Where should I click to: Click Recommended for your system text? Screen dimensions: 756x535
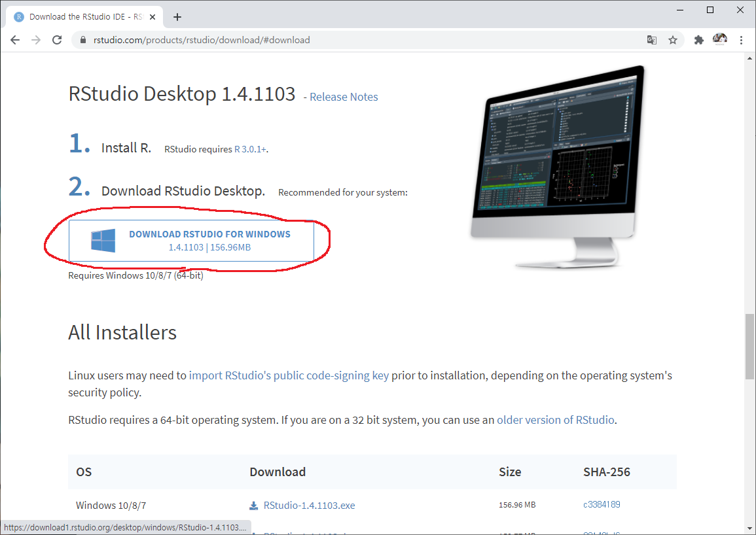pyautogui.click(x=343, y=192)
